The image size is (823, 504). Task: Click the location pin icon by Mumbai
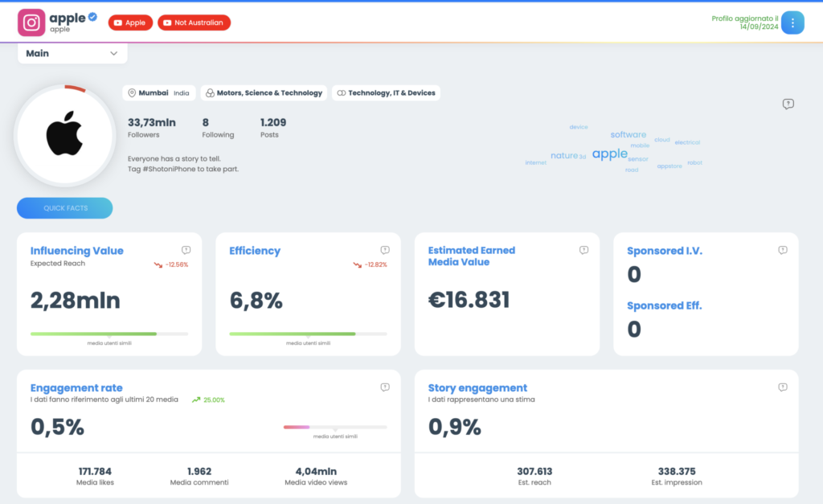tap(132, 93)
